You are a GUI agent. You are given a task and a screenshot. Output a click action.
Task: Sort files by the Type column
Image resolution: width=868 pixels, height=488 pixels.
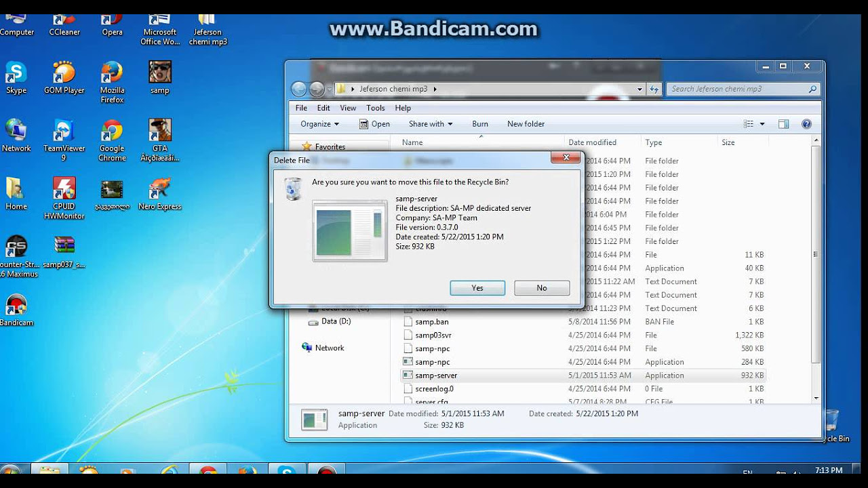(679, 142)
